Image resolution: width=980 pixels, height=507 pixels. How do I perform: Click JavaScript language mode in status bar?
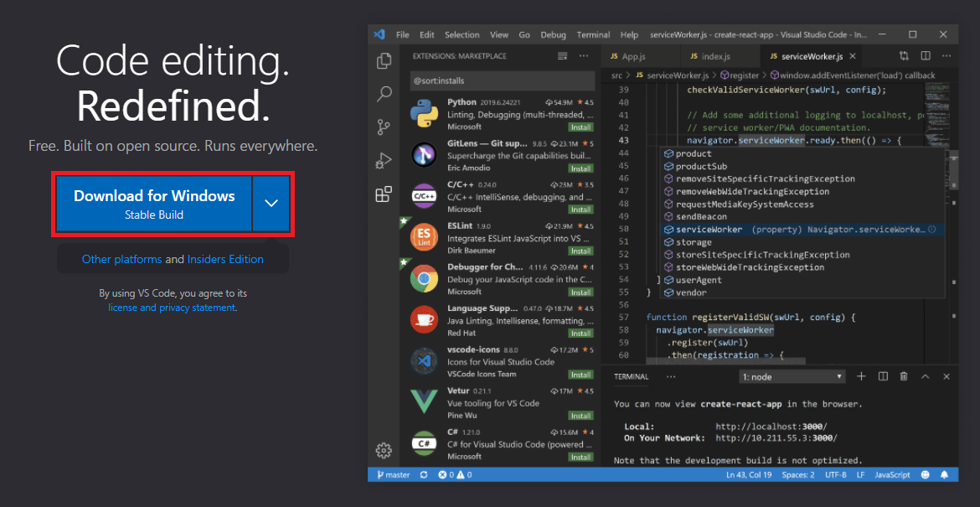[893, 475]
